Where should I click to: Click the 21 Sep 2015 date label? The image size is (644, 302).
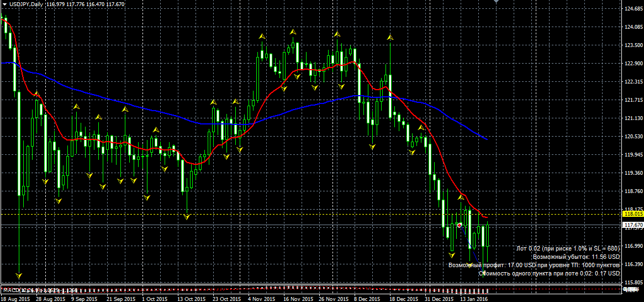coord(122,298)
